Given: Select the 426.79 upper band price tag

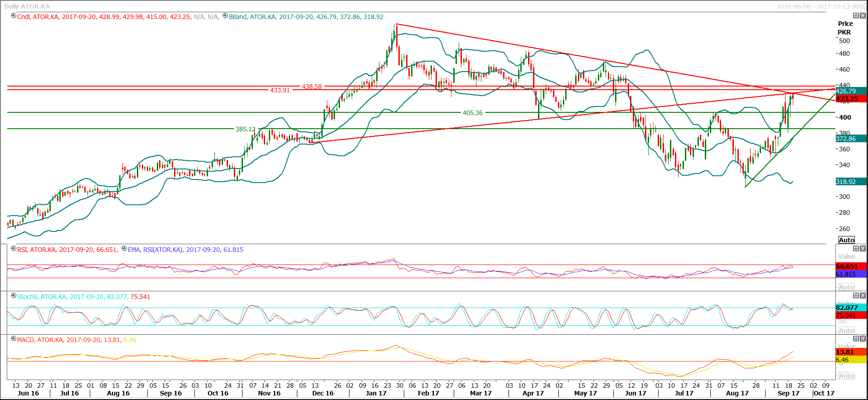Looking at the screenshot, I should (x=851, y=91).
